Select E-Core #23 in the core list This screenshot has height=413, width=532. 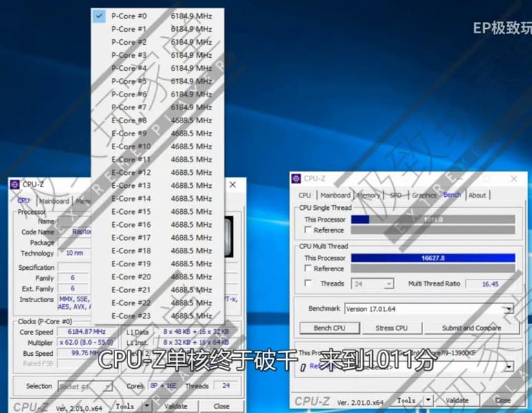point(157,316)
